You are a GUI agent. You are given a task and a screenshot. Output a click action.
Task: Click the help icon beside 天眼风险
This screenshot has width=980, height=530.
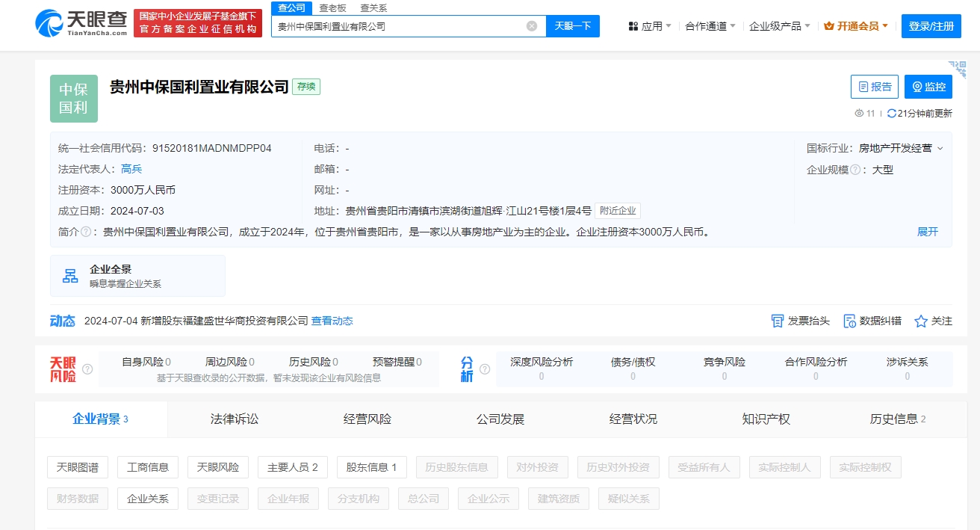(87, 369)
